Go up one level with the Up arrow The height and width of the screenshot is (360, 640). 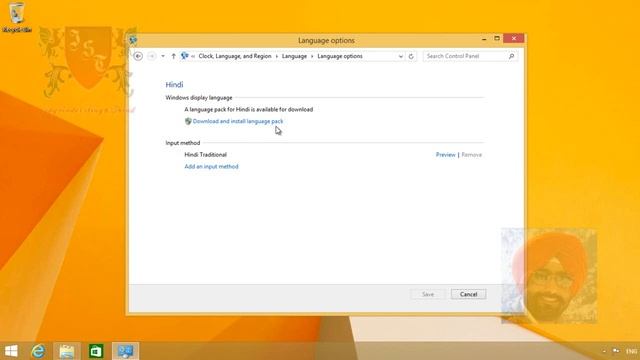point(173,56)
